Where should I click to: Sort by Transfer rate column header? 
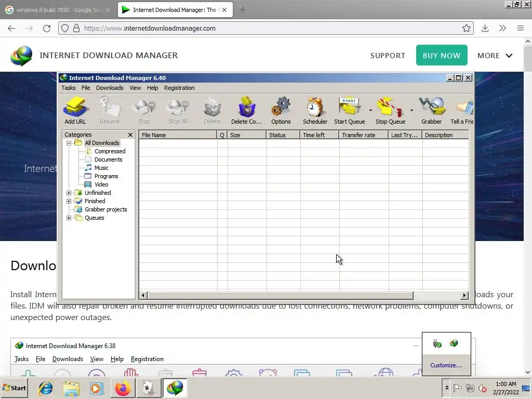(x=363, y=135)
